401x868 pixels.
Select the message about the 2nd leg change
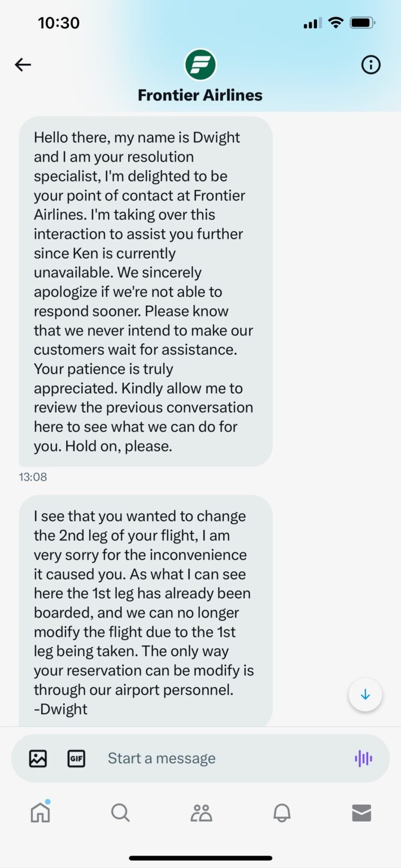[144, 610]
